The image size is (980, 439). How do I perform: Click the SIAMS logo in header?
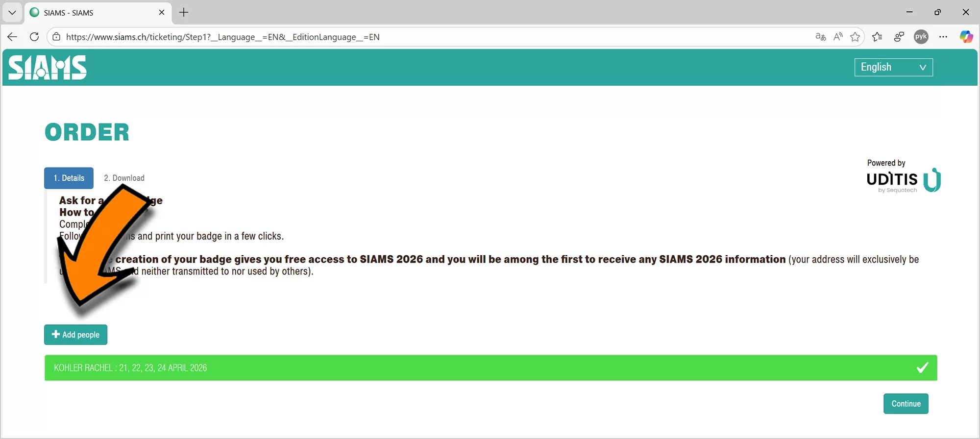click(x=48, y=68)
